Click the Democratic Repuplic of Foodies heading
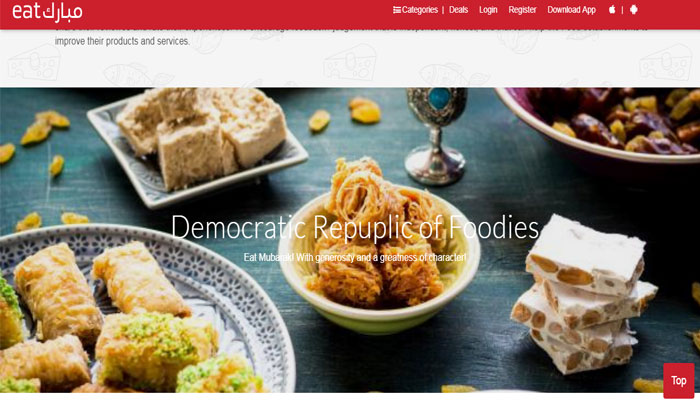The width and height of the screenshot is (700, 400). click(x=355, y=227)
